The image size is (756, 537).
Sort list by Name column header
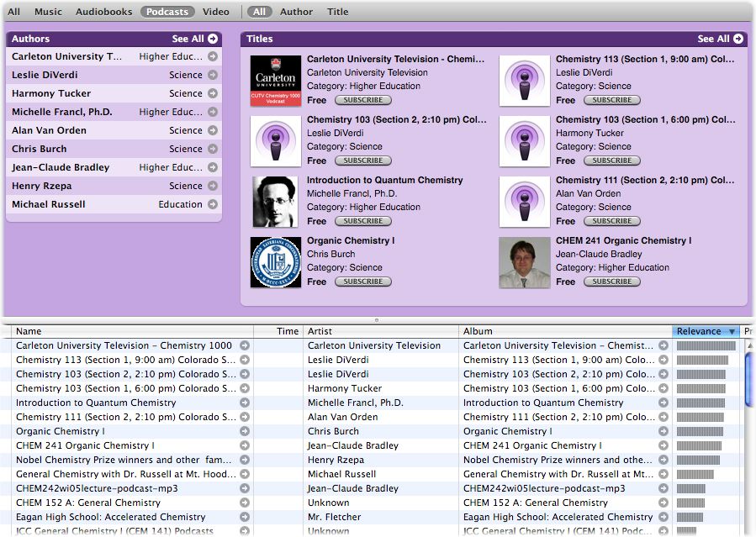click(132, 331)
